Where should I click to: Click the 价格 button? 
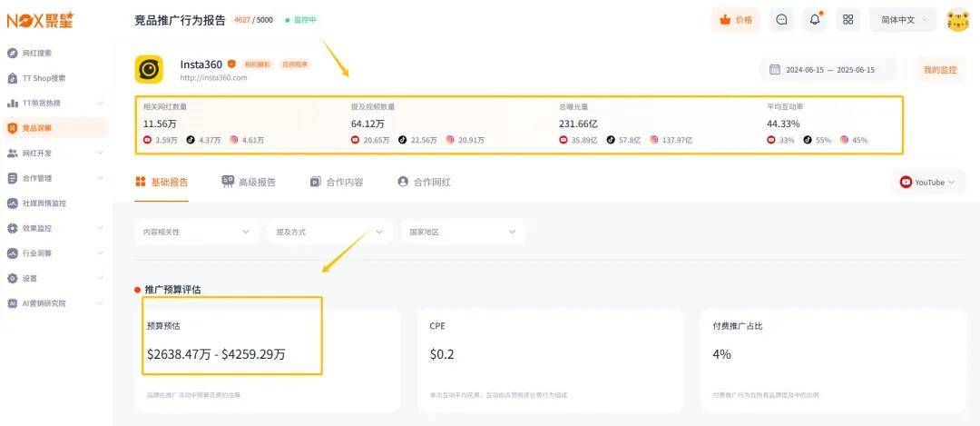[x=736, y=19]
